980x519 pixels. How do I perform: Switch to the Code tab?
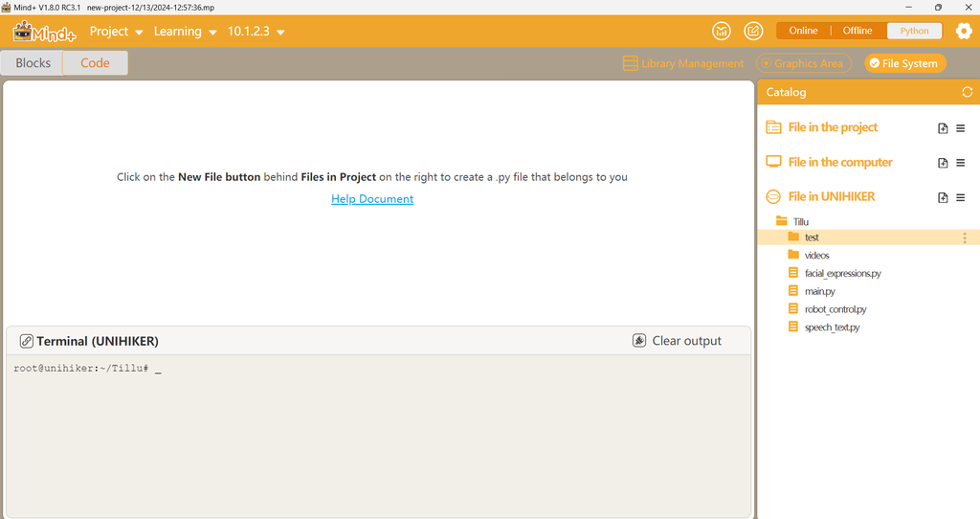click(x=95, y=63)
